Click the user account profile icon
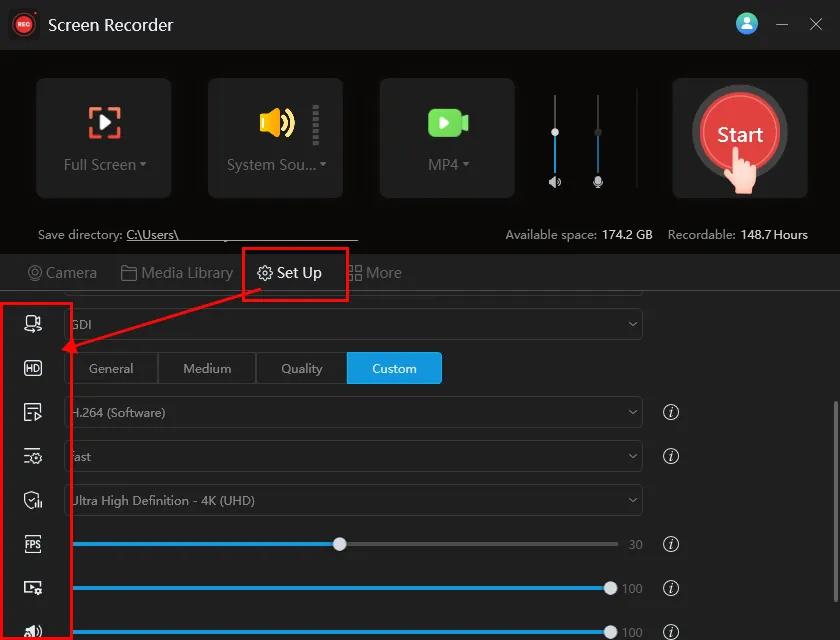The image size is (840, 640). (747, 24)
